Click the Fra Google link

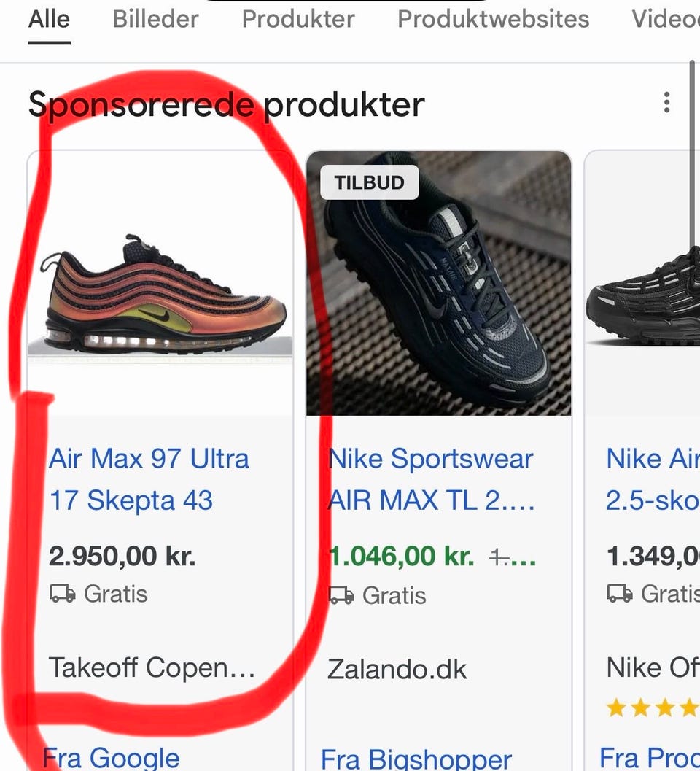pos(111,758)
